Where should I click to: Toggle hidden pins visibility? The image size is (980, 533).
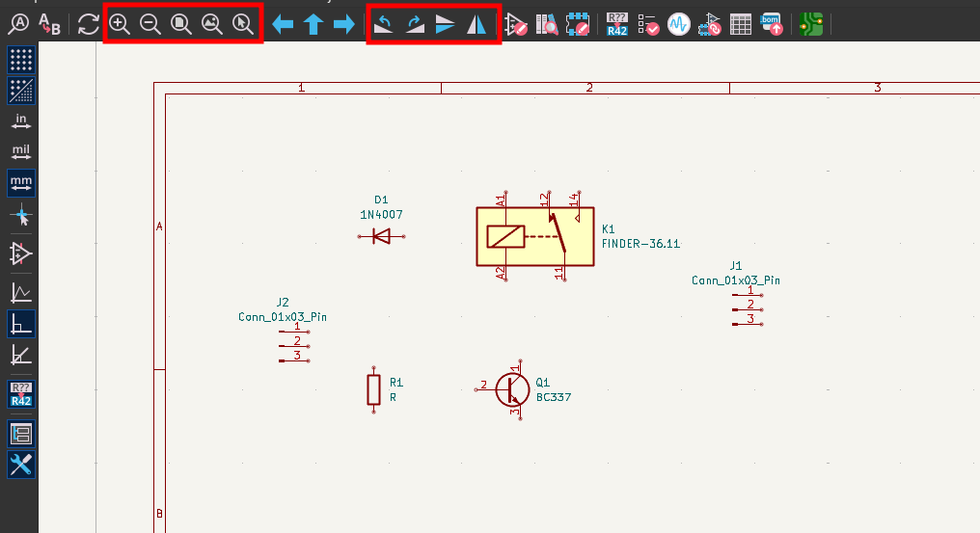(20, 253)
